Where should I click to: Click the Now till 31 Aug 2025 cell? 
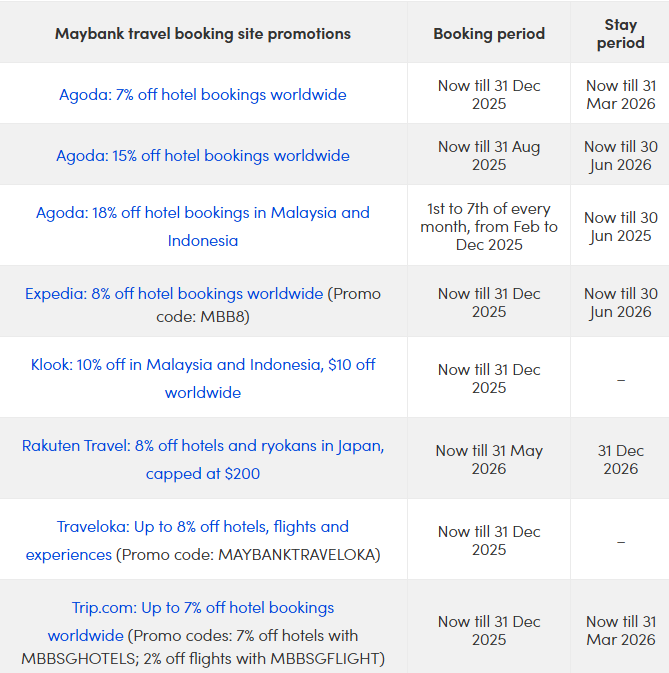489,156
